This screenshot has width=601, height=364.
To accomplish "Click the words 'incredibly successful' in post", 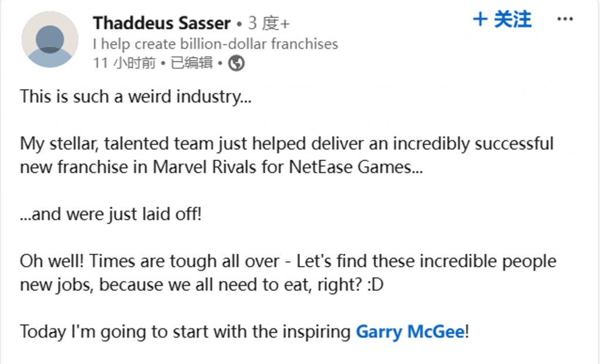I will tap(473, 144).
